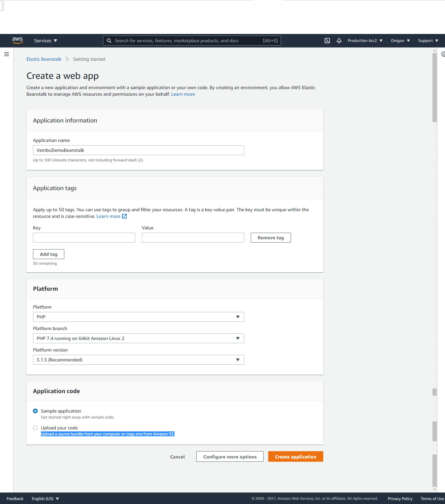Open the notifications bell icon
The image size is (445, 504).
(x=339, y=41)
